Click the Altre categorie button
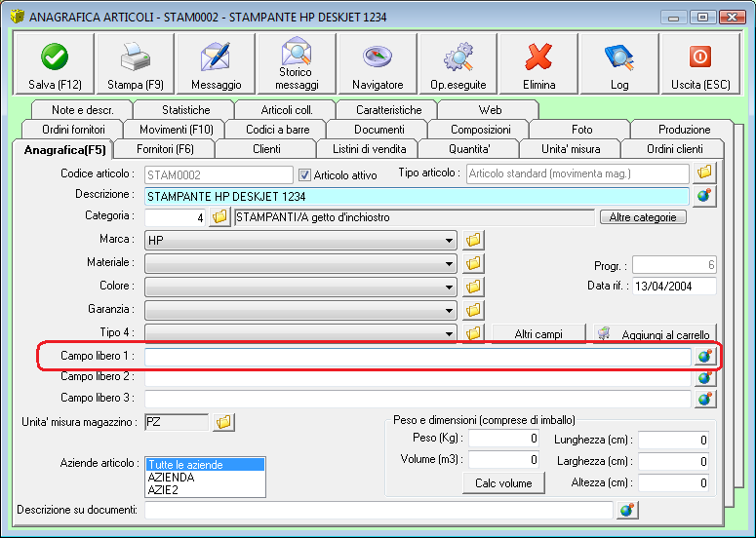Screen dimensions: 756x538 [x=643, y=217]
